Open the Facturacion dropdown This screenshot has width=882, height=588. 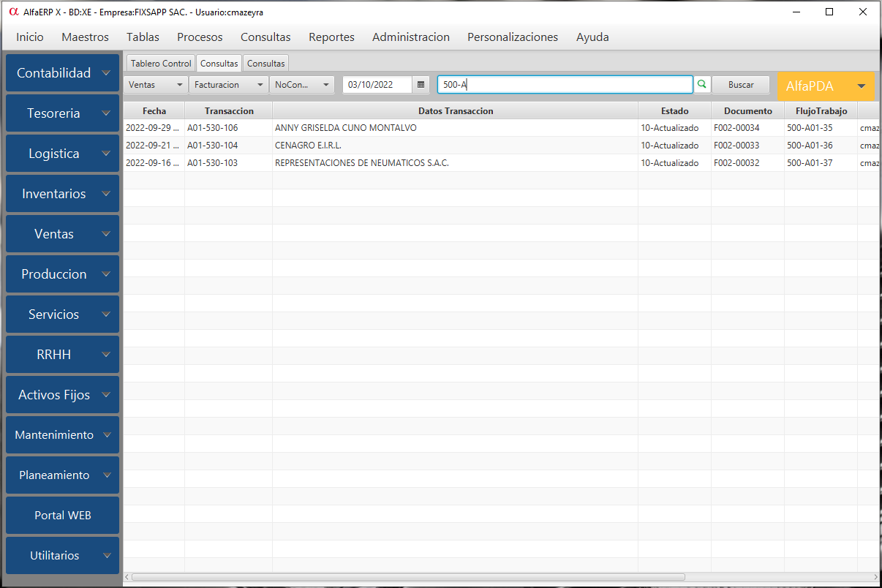[x=229, y=85]
